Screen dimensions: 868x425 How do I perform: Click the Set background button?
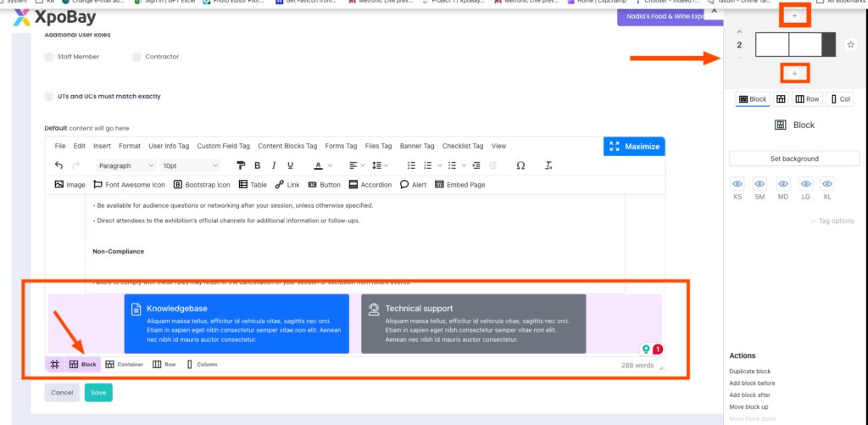794,159
